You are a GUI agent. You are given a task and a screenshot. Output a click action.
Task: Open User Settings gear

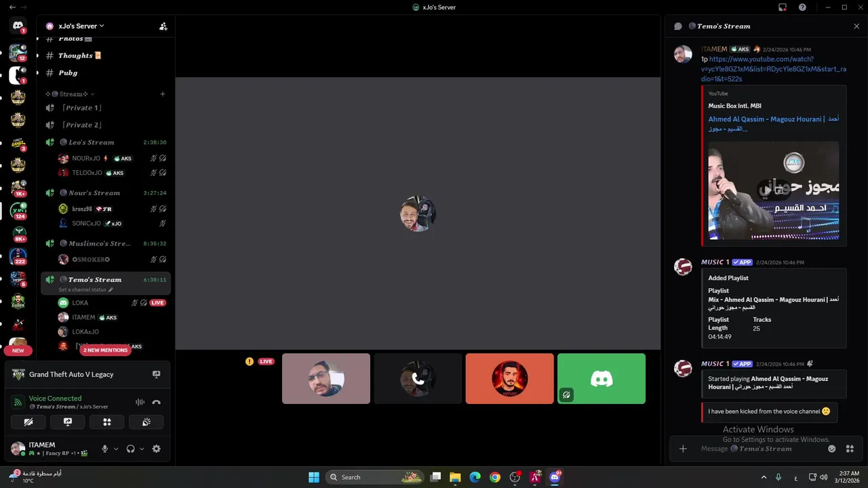[157, 449]
